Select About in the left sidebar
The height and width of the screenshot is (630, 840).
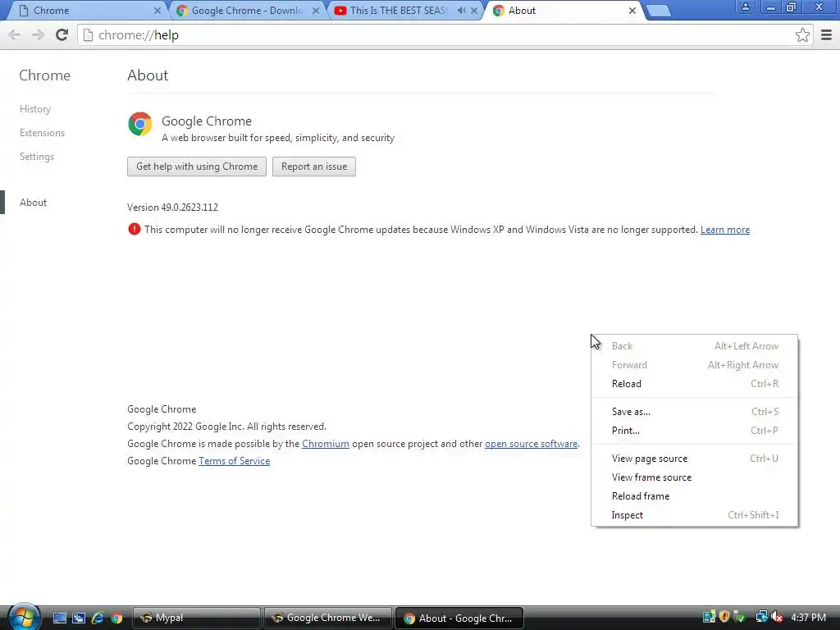tap(33, 203)
